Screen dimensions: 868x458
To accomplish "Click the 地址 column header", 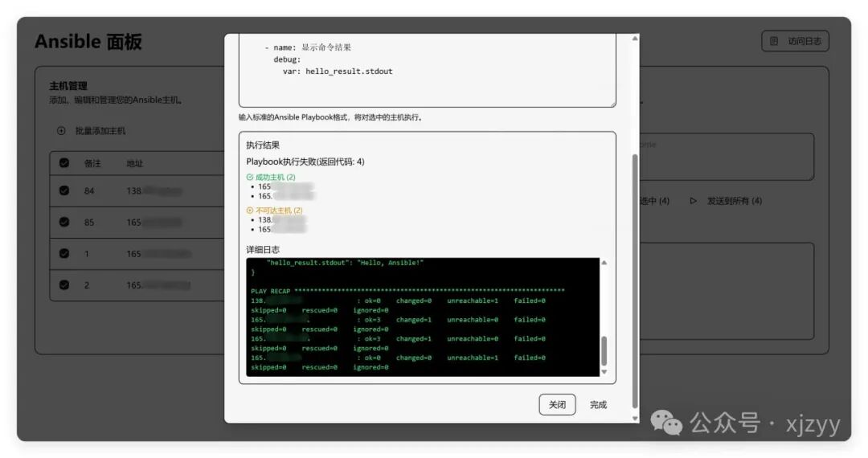I will pyautogui.click(x=134, y=163).
